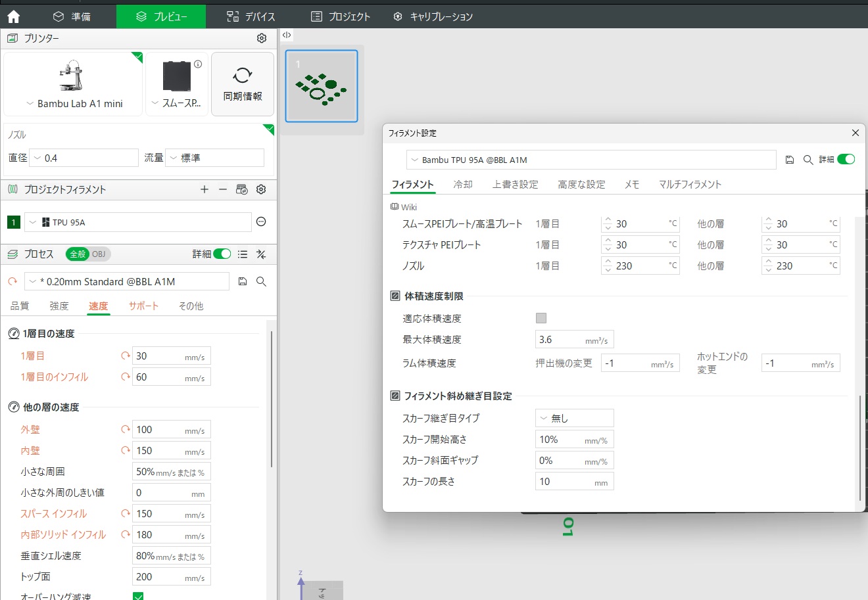868x600 pixels.
Task: Reset the outer wall speed value
Action: click(x=125, y=430)
